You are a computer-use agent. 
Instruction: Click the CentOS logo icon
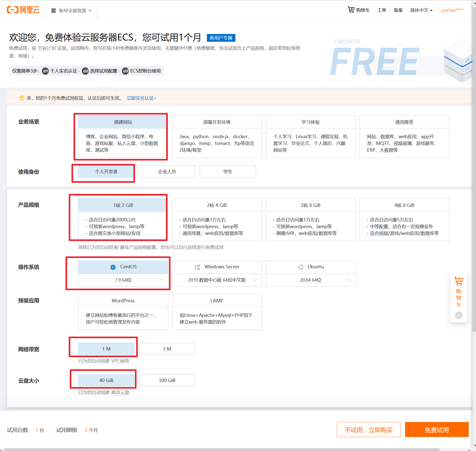(x=113, y=267)
